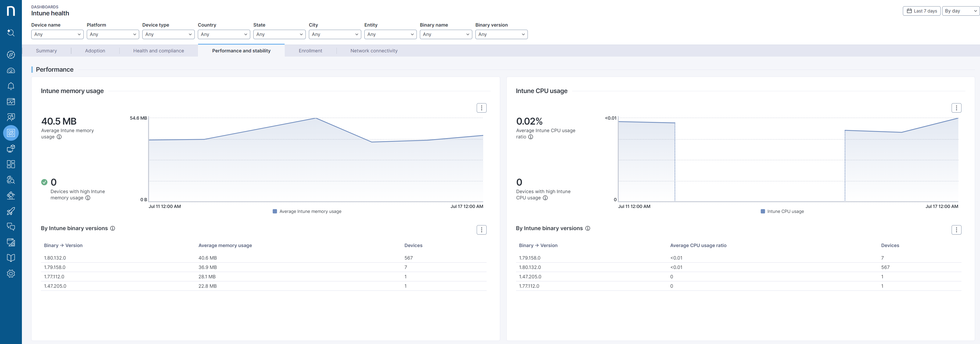Viewport: 980px width, 344px height.
Task: Open options menu for Intune memory usage chart
Action: (481, 108)
